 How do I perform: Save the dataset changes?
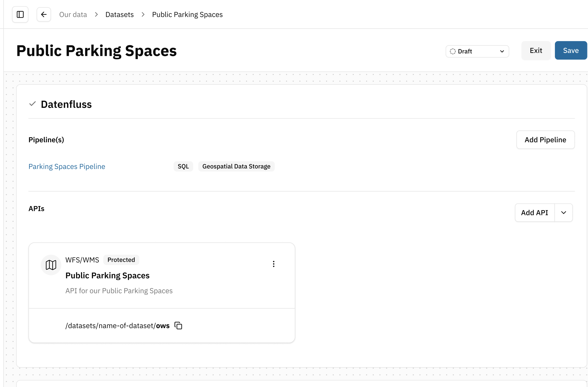(x=571, y=50)
